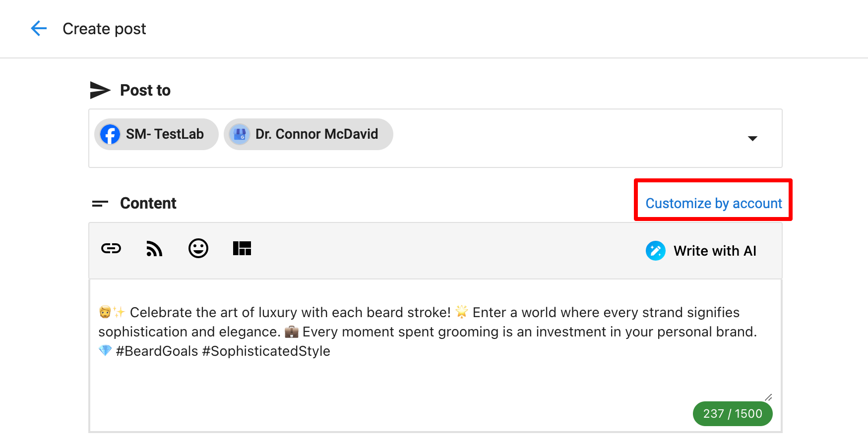Click the Write with AI button
This screenshot has width=868, height=439.
[x=714, y=251]
